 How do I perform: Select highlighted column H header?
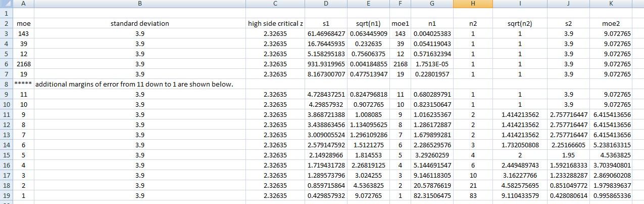click(473, 4)
